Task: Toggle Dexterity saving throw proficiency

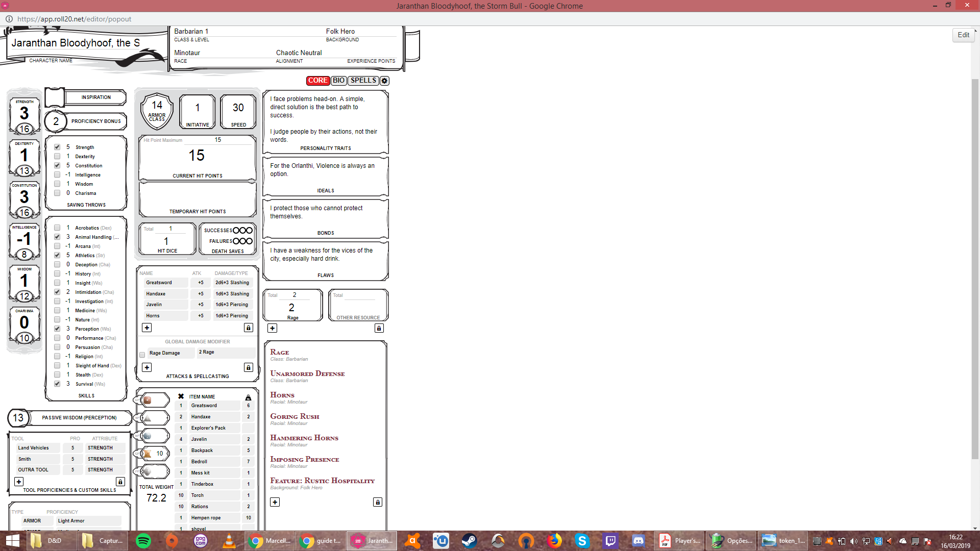Action: click(57, 157)
